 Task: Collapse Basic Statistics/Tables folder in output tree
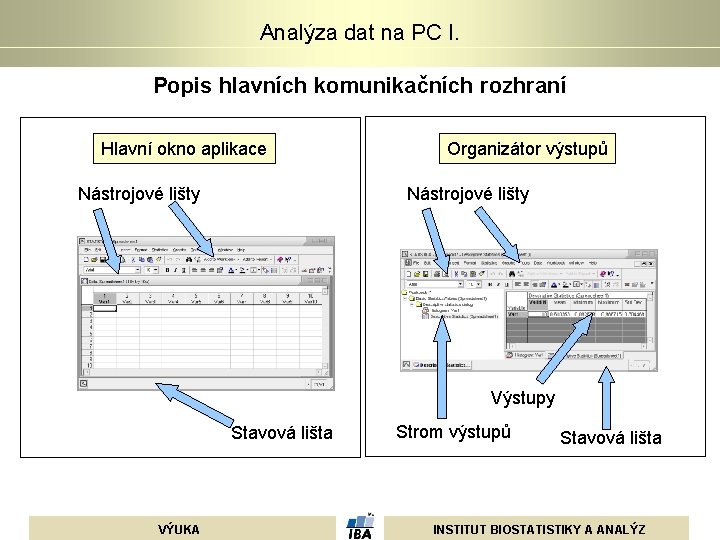[405, 298]
